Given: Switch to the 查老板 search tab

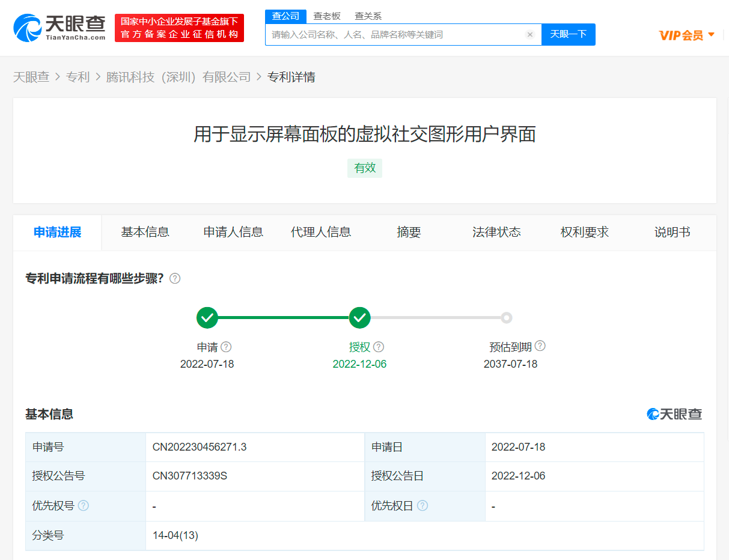Looking at the screenshot, I should coord(327,16).
